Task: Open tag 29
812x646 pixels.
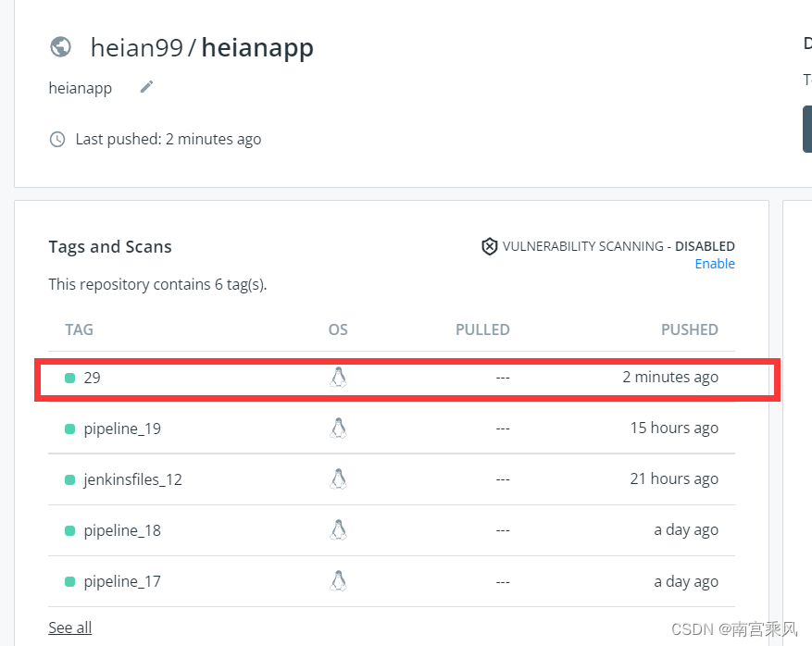Action: coord(93,378)
